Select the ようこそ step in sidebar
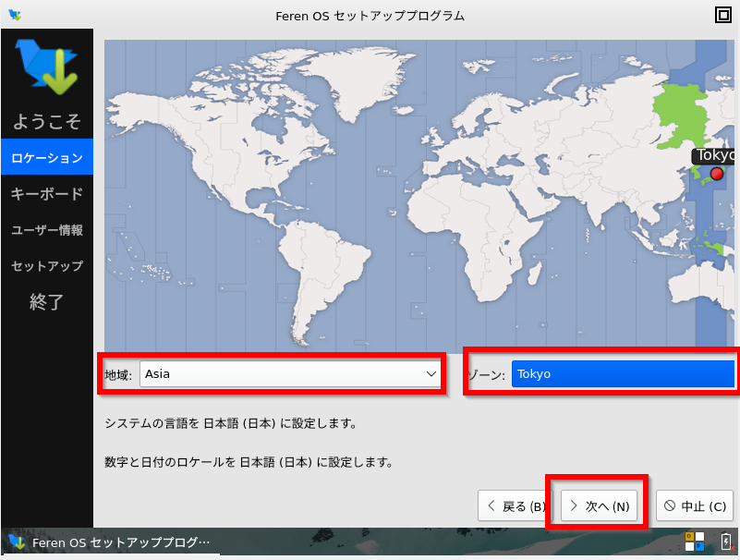Image resolution: width=740 pixels, height=560 pixels. click(47, 121)
